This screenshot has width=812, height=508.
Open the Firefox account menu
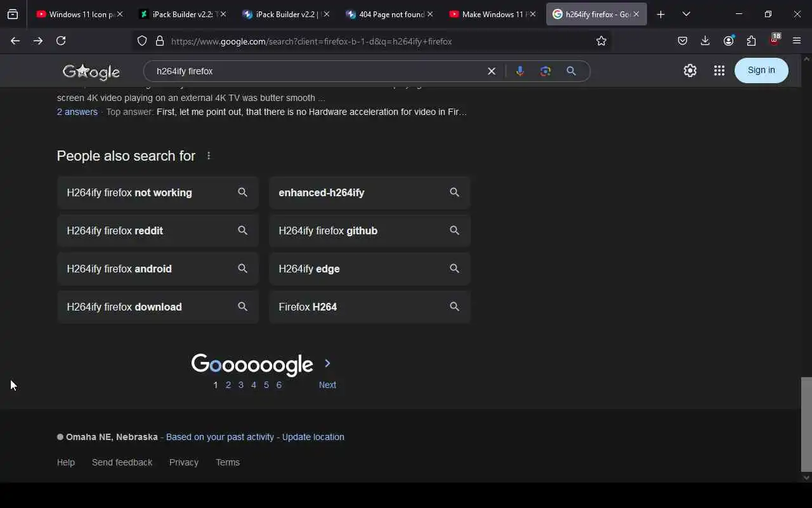(x=728, y=41)
